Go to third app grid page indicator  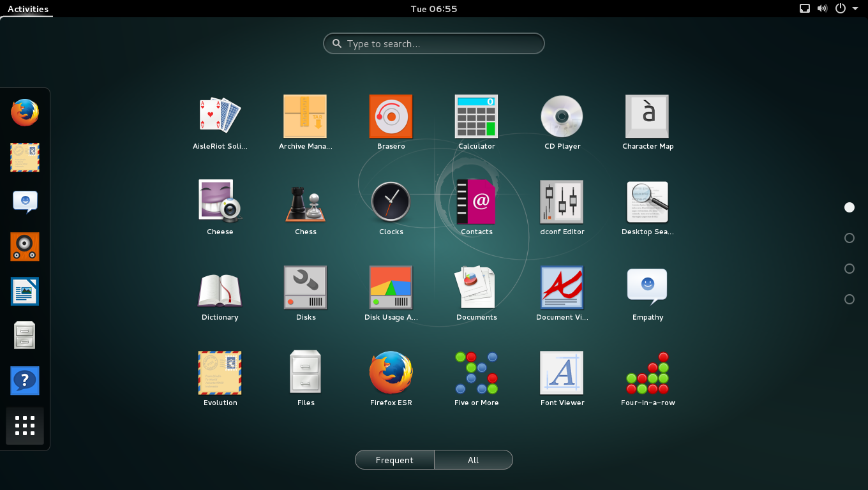coord(849,269)
